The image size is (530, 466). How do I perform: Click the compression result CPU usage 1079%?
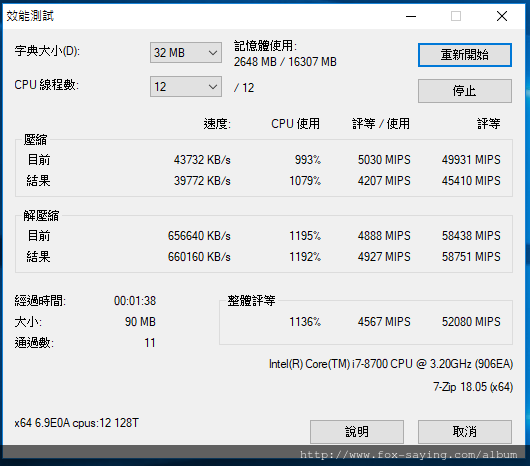click(305, 180)
